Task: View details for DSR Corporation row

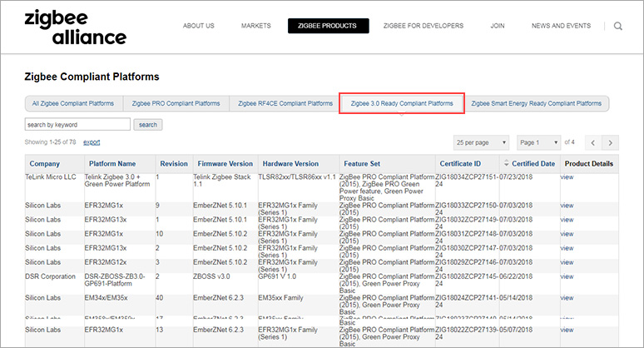Action: [567, 276]
